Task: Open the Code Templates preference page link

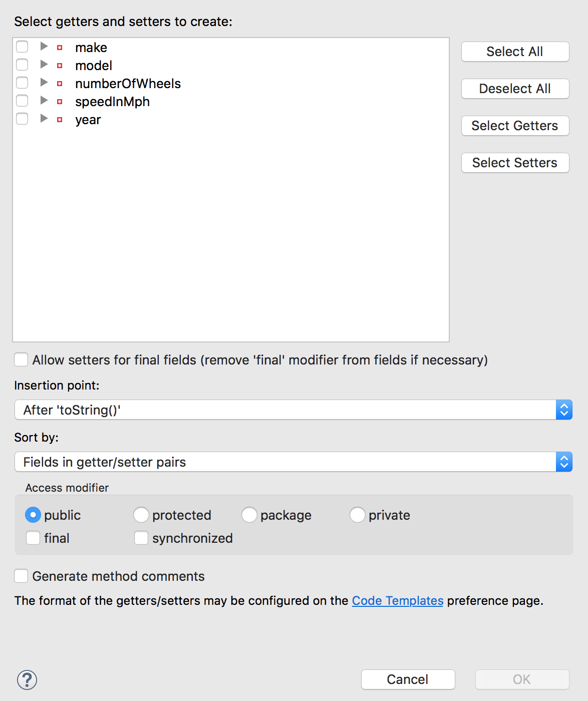Action: pos(397,600)
